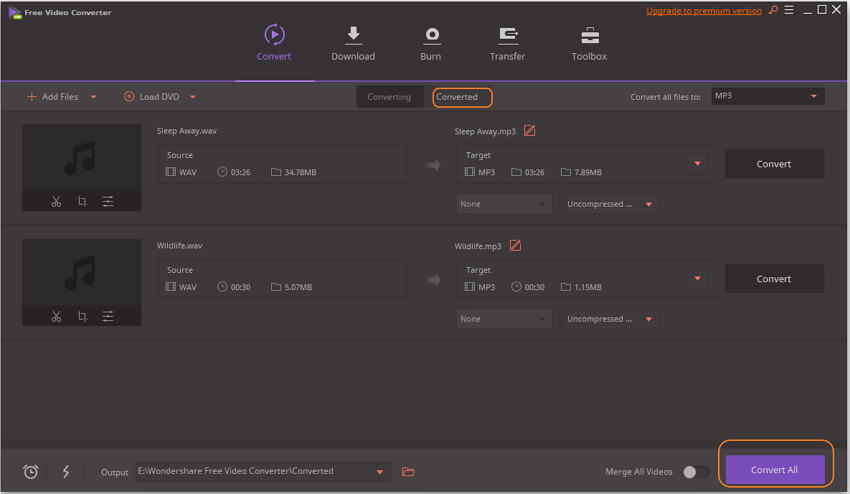Open the schedule alarm clock icon
This screenshot has width=850, height=494.
point(31,472)
